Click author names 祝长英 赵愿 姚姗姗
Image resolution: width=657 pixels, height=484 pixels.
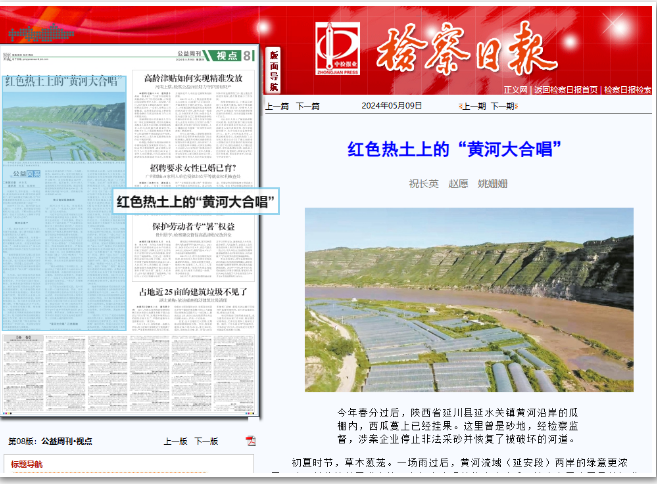point(458,184)
